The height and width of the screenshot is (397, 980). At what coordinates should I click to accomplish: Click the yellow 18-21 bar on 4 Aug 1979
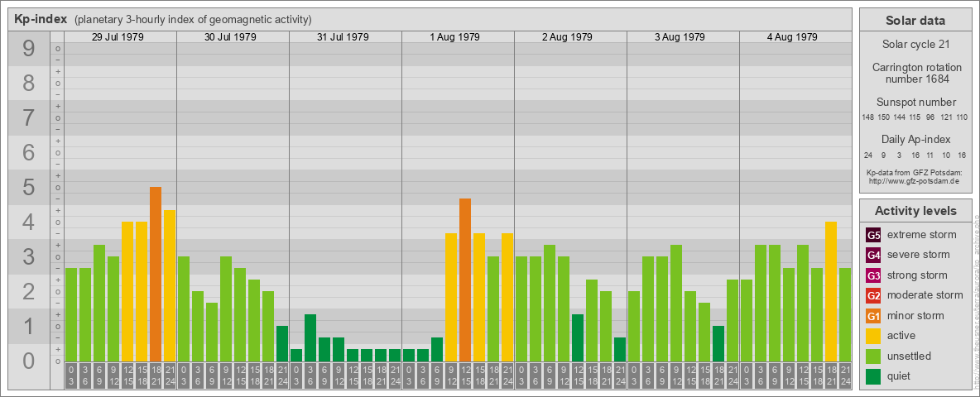tap(831, 291)
